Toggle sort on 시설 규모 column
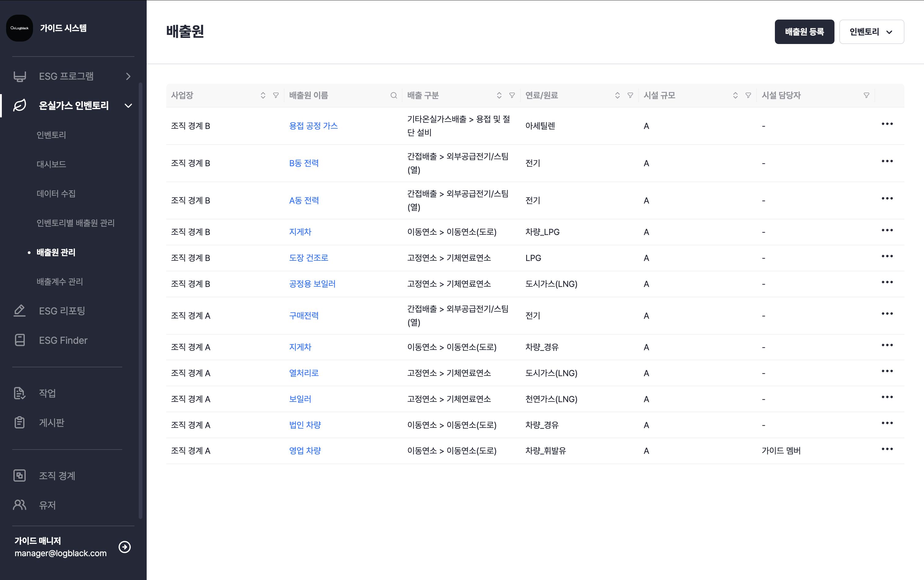 pos(735,96)
